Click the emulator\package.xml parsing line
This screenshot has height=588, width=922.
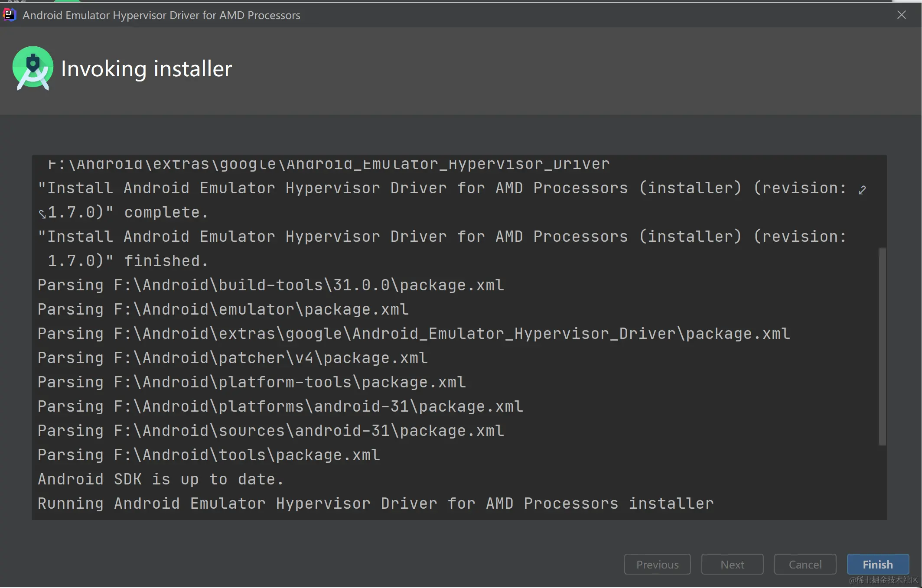click(x=223, y=309)
